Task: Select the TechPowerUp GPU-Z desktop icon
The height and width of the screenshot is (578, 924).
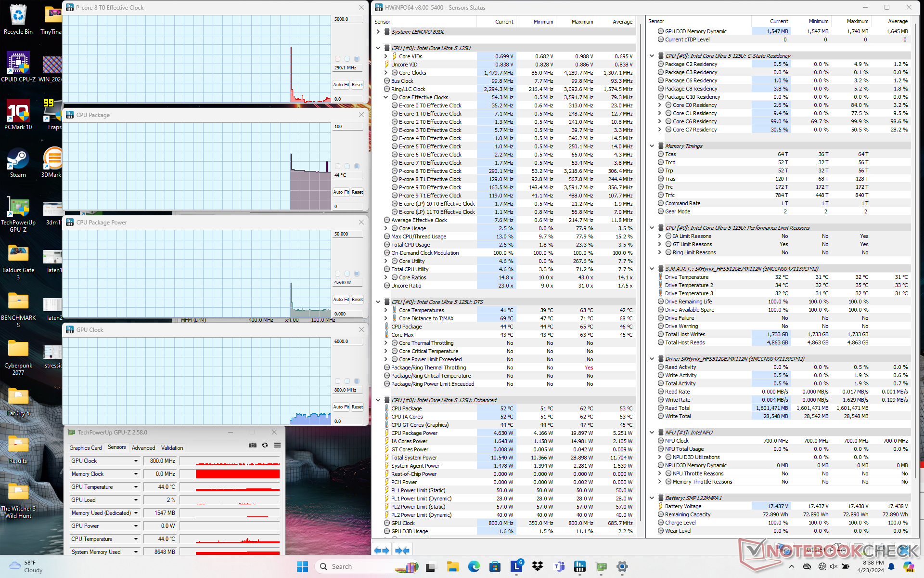Action: (x=18, y=214)
